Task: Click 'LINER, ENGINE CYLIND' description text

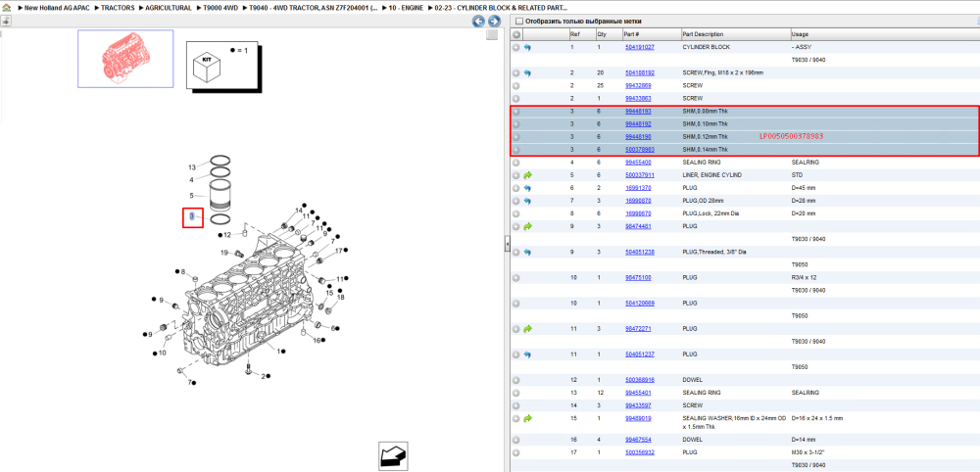Action: point(711,175)
